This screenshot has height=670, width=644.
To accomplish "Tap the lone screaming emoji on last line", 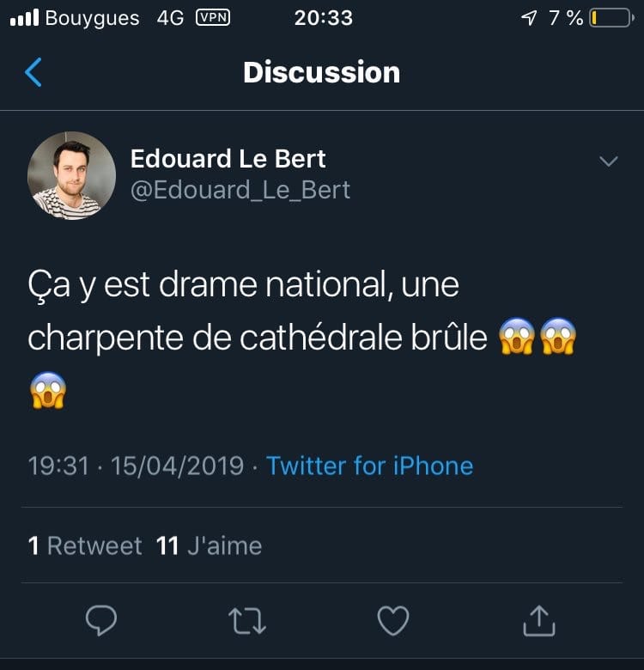I will point(47,391).
